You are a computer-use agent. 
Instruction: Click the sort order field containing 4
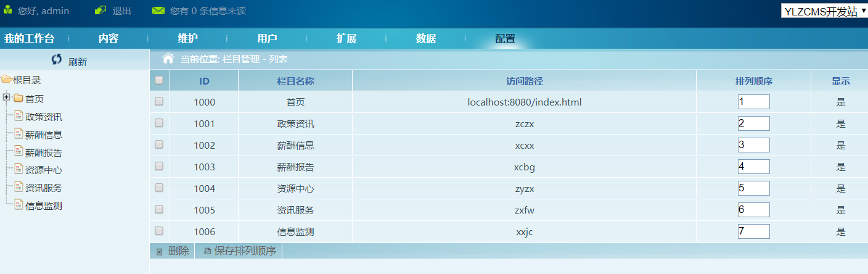point(754,167)
